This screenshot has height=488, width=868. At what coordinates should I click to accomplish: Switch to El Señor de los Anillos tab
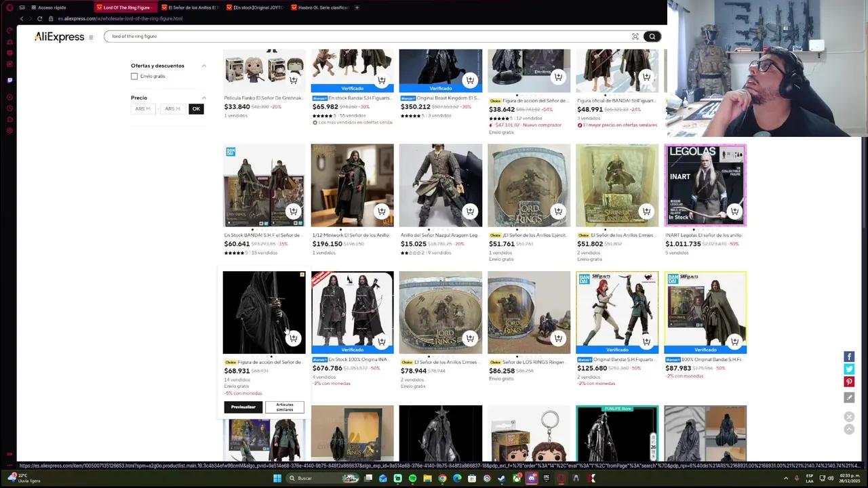pos(189,7)
